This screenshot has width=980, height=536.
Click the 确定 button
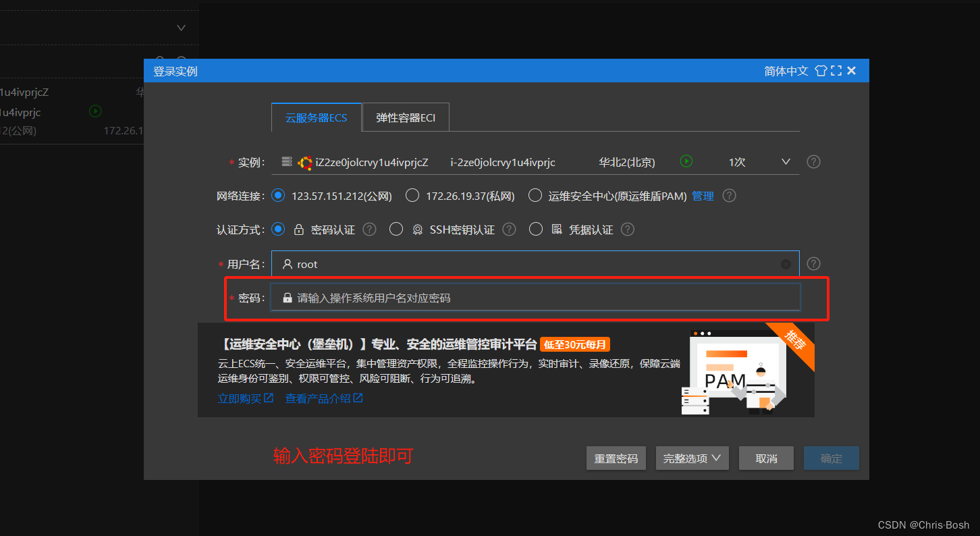[x=832, y=458]
